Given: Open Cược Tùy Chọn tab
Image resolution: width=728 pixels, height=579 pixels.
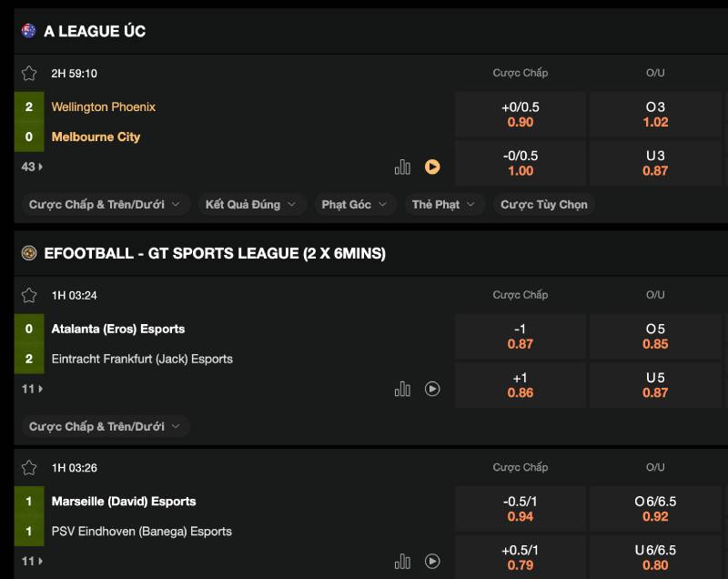Looking at the screenshot, I should (543, 204).
